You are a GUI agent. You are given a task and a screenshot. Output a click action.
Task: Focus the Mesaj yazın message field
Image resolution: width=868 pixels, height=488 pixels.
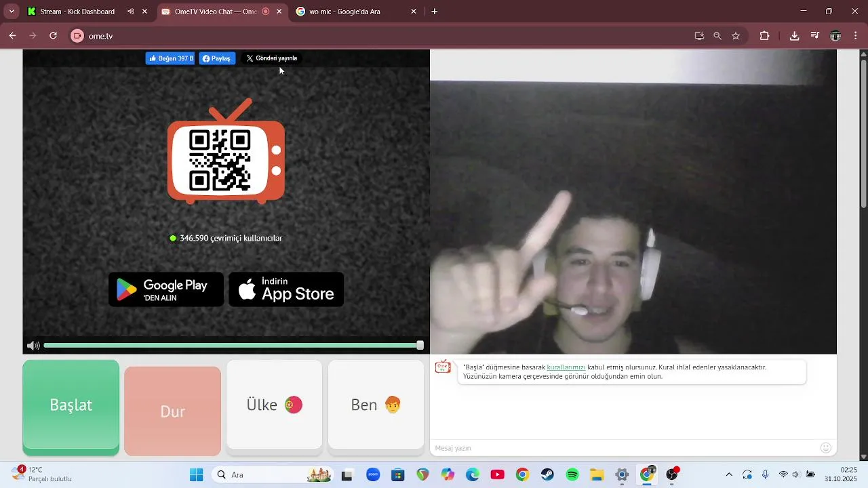point(625,448)
